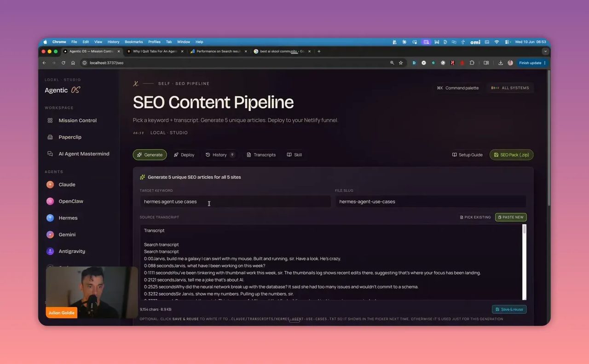Open the Chrome profile avatar

click(x=510, y=63)
